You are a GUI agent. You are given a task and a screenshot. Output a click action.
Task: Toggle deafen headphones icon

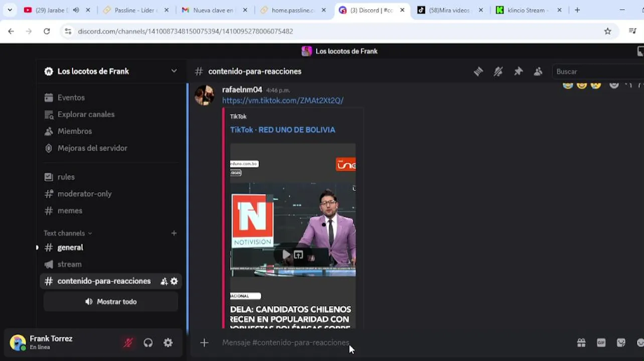point(148,343)
